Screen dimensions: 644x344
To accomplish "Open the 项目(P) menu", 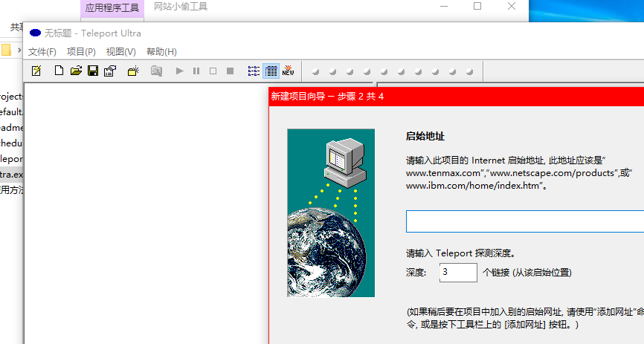I will [x=81, y=52].
